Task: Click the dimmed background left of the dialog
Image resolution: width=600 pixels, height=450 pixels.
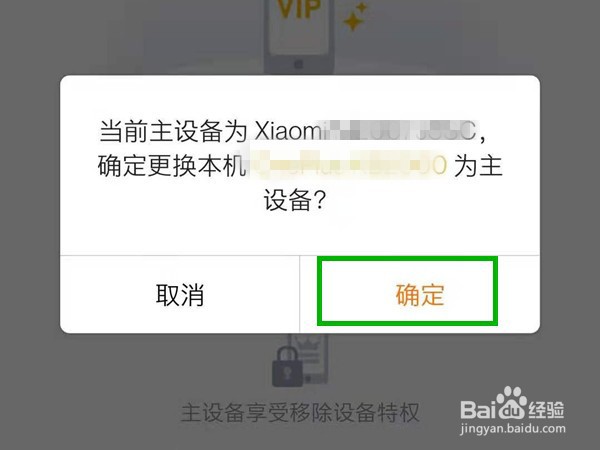Action: click(30, 204)
